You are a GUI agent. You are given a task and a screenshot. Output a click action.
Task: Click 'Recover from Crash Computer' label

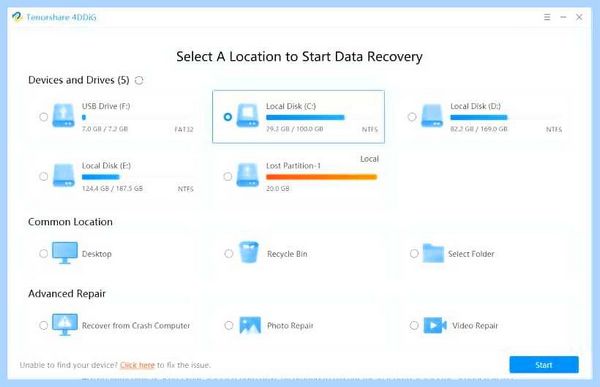(x=136, y=326)
